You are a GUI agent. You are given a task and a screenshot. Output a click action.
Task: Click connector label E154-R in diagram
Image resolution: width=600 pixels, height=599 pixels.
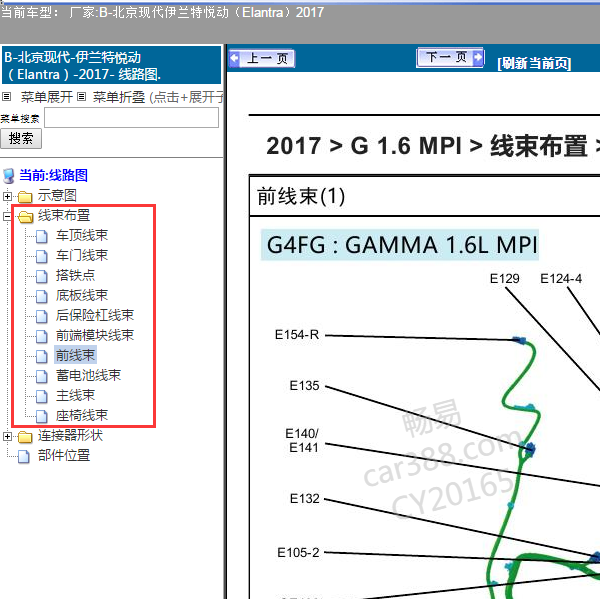click(x=297, y=335)
